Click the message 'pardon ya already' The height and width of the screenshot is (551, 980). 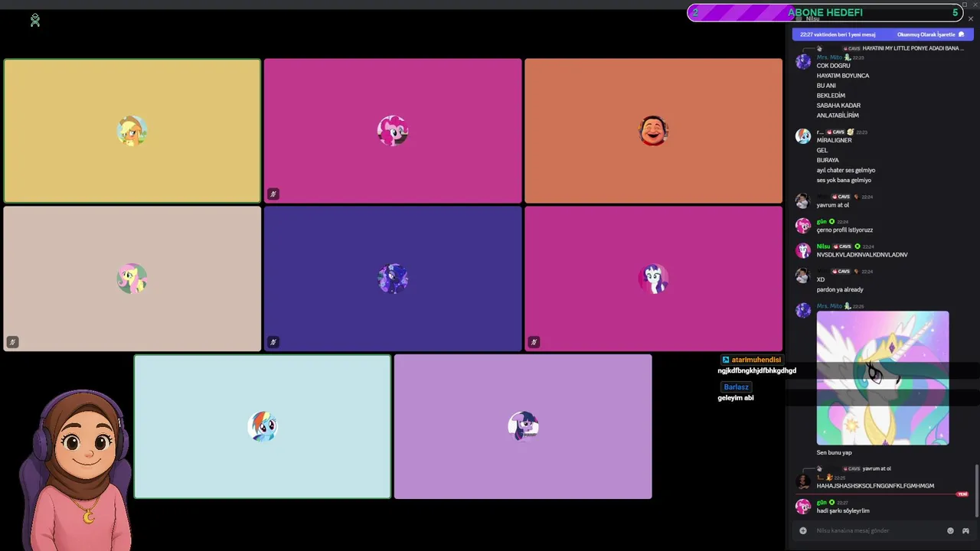[840, 289]
